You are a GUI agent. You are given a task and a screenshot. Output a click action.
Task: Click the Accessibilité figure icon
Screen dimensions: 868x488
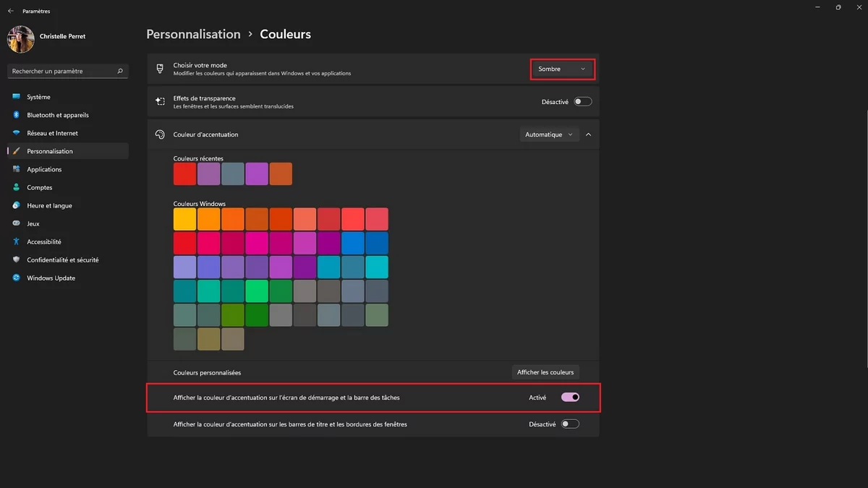click(17, 241)
